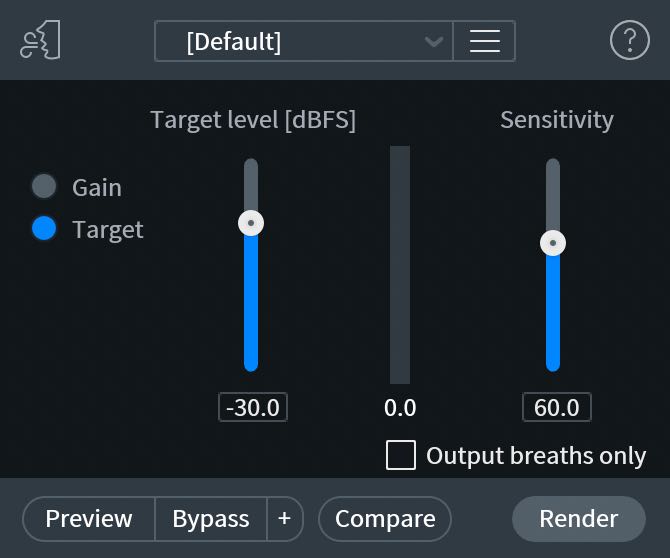Click the Target level slider upper track
Viewport: 670px width, 558px height.
point(251,182)
